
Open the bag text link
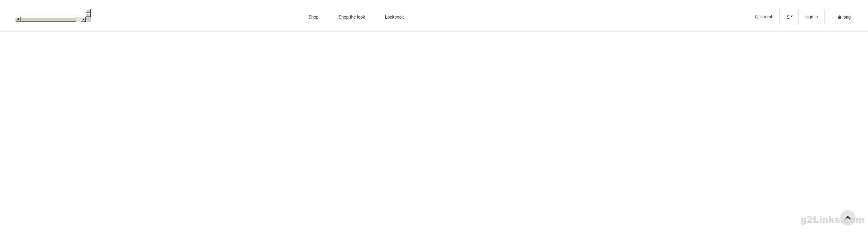[x=847, y=17]
